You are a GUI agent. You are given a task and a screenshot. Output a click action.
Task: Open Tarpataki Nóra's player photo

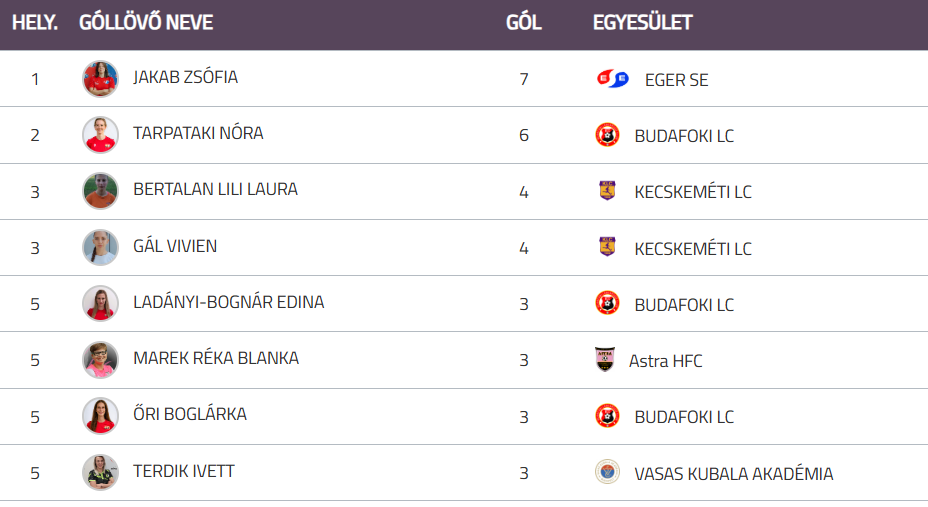[100, 135]
